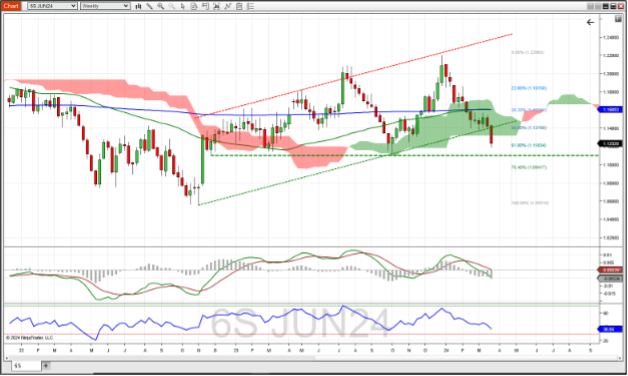Open the 6S JUN24 instrument dropdown

click(x=52, y=6)
